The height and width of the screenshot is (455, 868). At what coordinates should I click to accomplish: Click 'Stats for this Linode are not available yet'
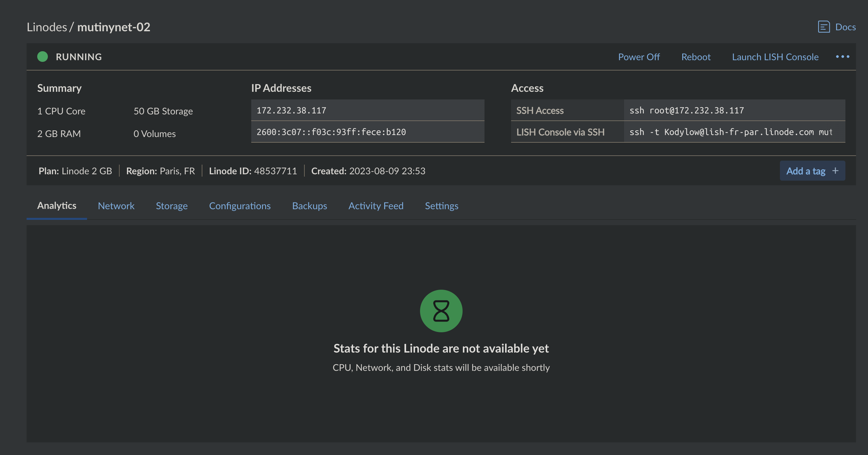(441, 348)
